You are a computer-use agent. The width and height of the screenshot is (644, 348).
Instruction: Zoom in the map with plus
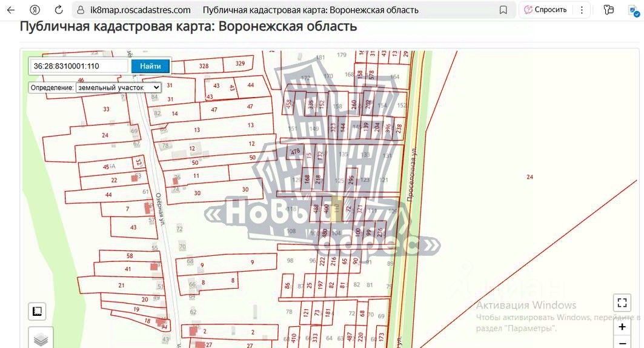tap(622, 327)
